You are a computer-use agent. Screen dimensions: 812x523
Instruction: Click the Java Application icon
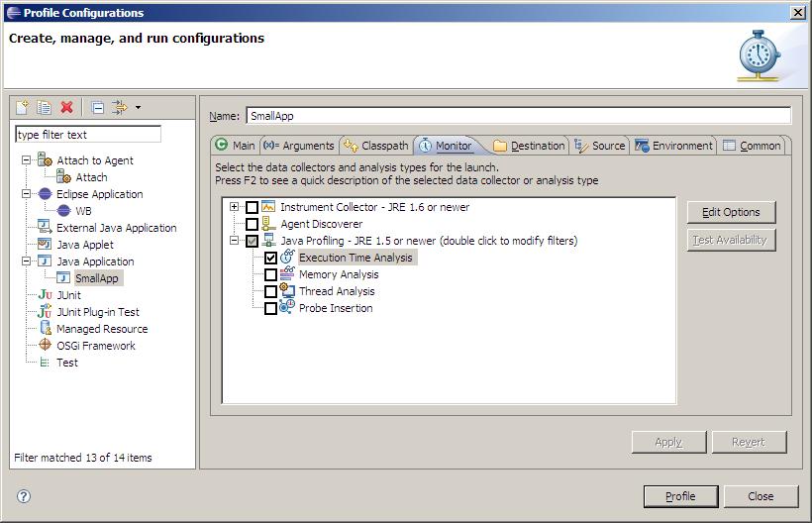pos(45,261)
